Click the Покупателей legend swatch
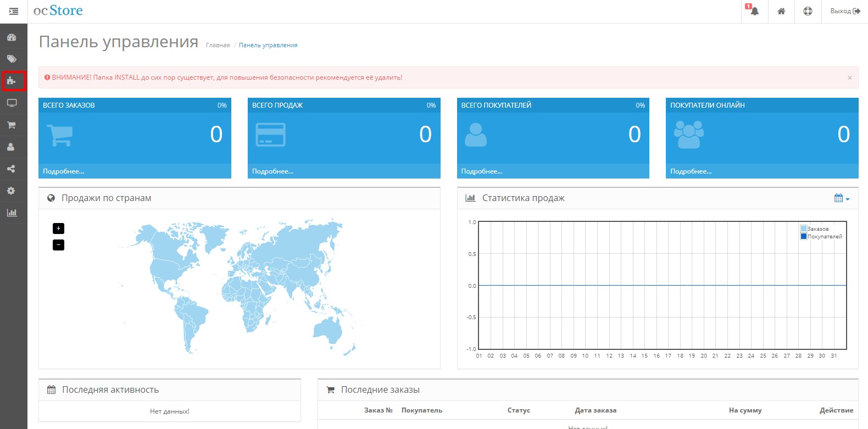 [x=804, y=236]
